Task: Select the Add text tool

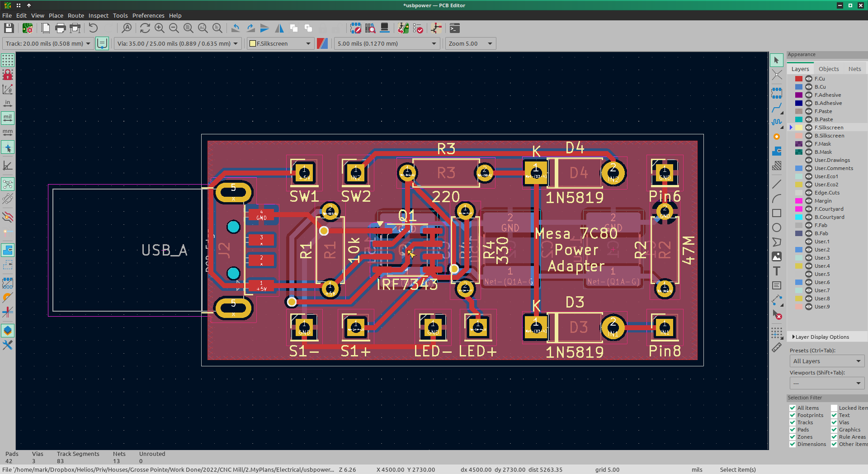Action: 776,271
